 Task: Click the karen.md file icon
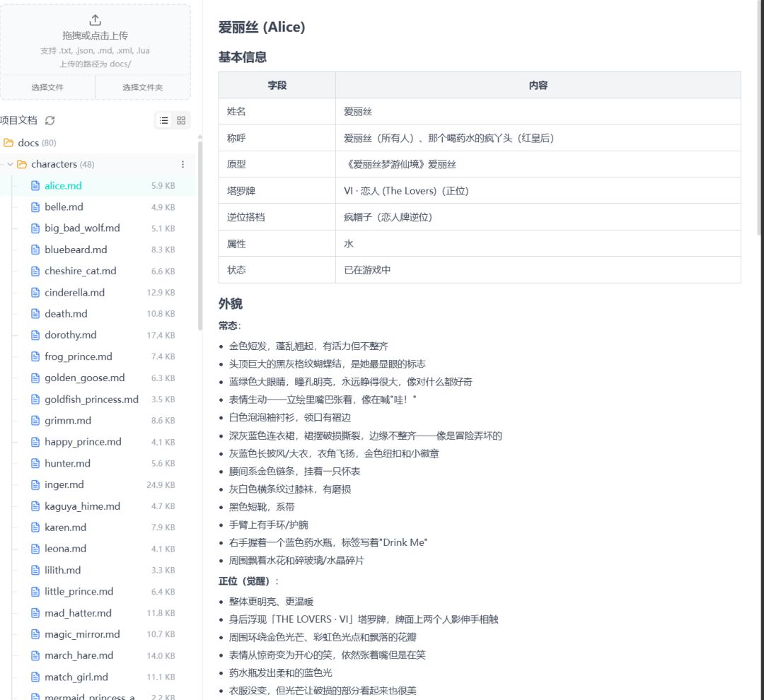point(35,527)
